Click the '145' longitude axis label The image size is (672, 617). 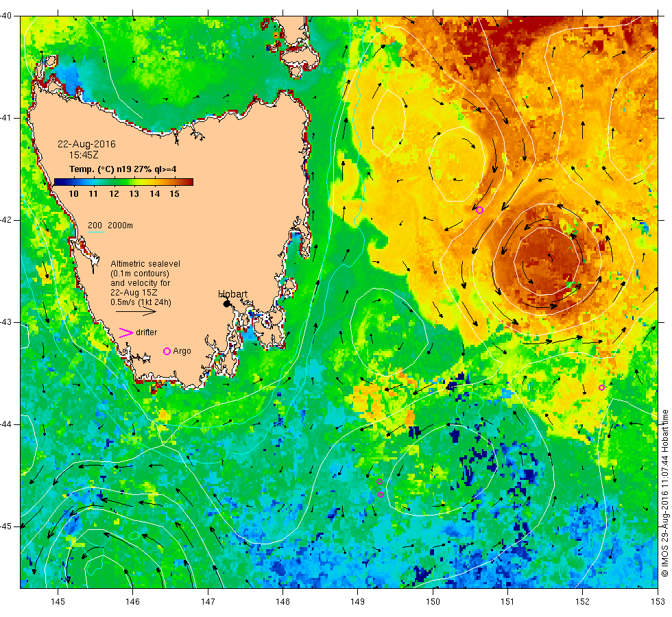point(58,602)
